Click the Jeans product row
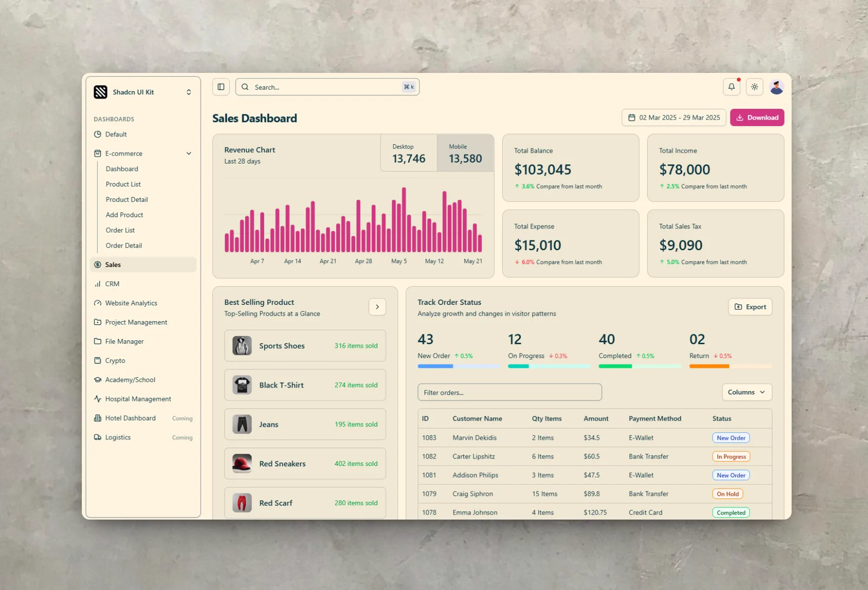Screen dimensions: 868x590 point(305,424)
